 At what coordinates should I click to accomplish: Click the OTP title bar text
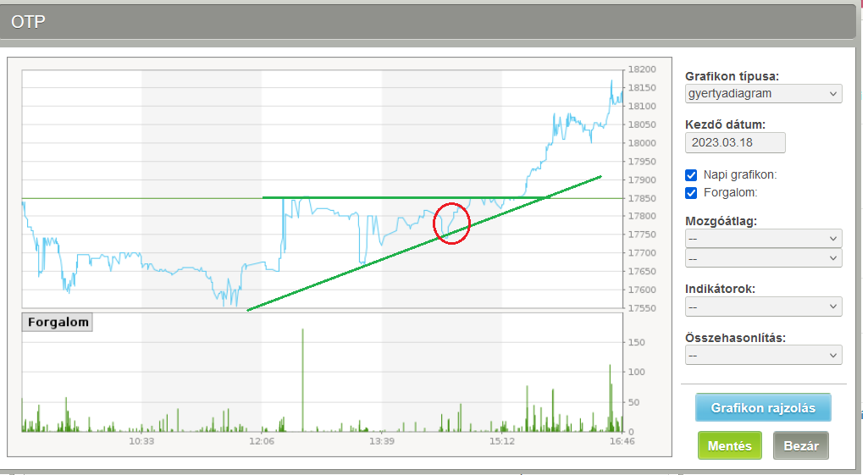pos(28,22)
